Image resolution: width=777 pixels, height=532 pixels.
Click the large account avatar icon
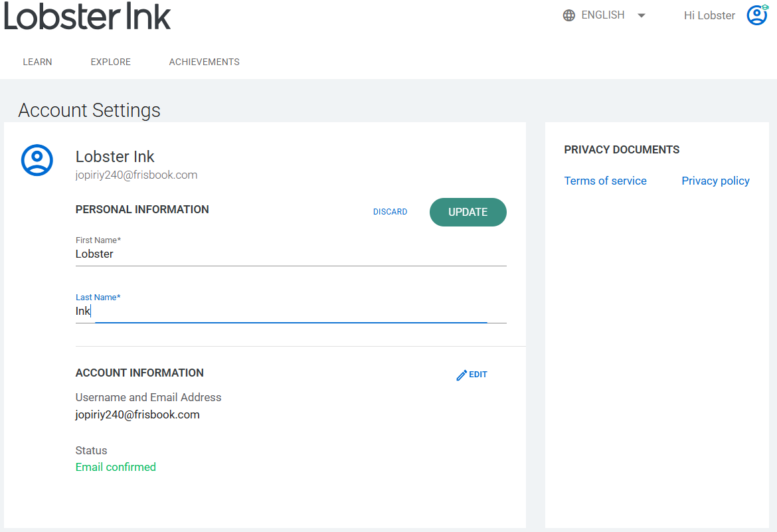click(x=37, y=160)
